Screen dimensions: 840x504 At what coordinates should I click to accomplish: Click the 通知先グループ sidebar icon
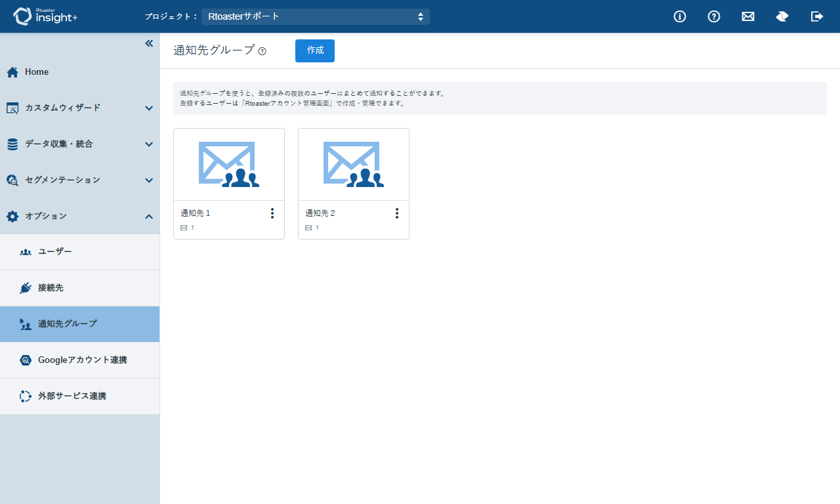[26, 324]
